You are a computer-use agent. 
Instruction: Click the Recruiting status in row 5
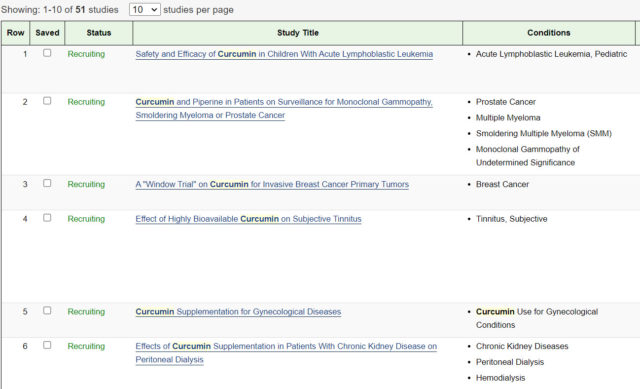(x=86, y=311)
